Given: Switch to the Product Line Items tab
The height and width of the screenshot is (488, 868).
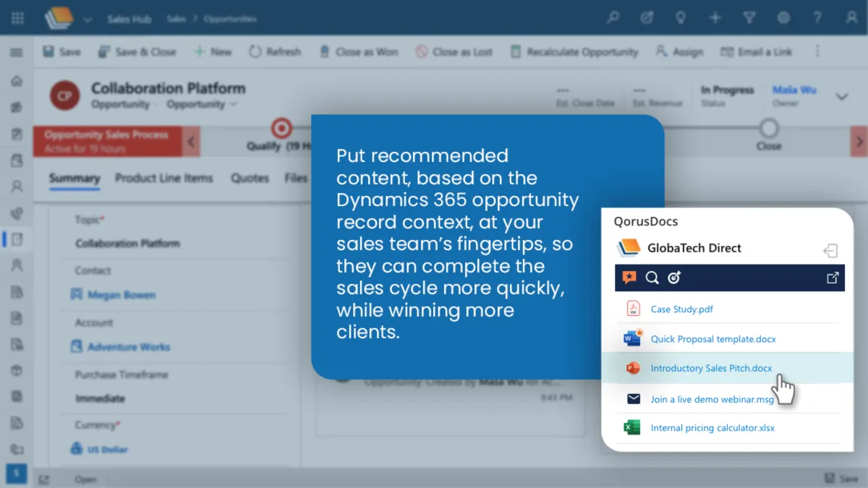Looking at the screenshot, I should click(x=164, y=179).
